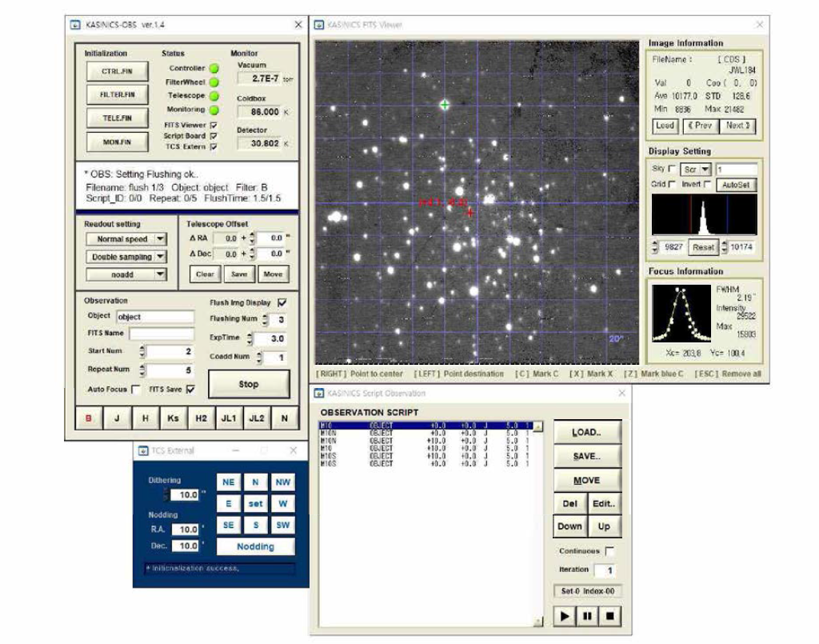Load a FITS file with the Load button

(665, 126)
